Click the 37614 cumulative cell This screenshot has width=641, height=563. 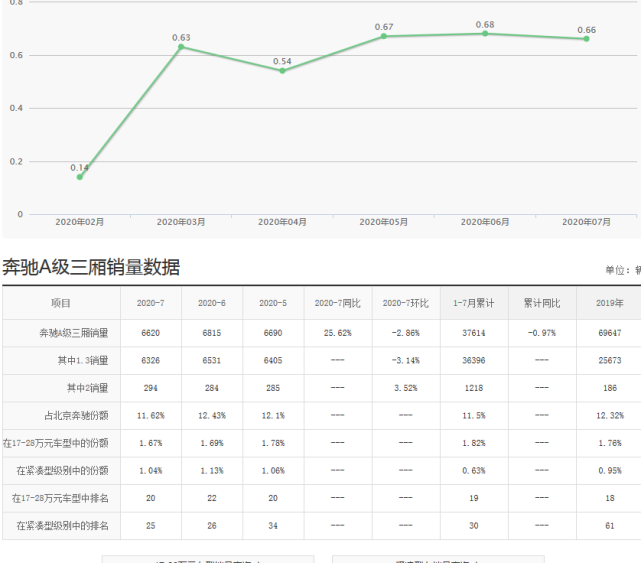(x=474, y=333)
